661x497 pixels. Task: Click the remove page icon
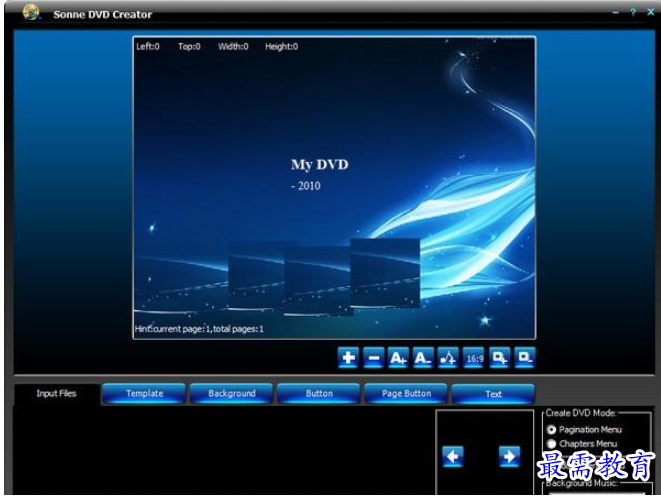[x=525, y=358]
